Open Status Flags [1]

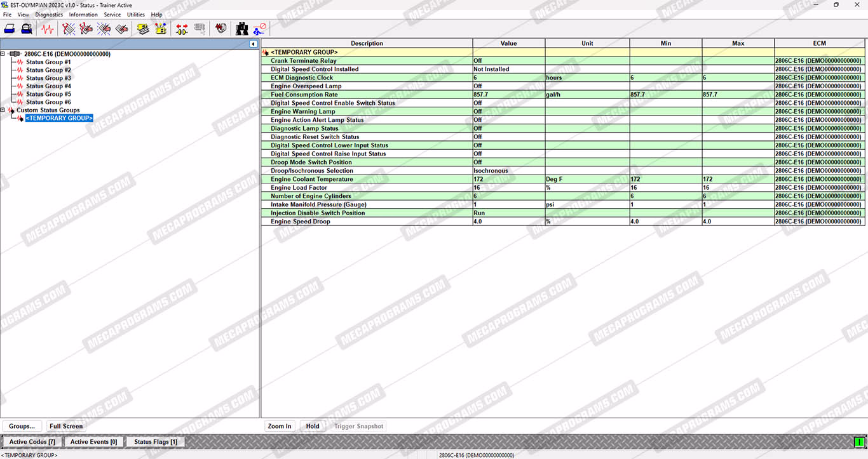click(x=156, y=442)
